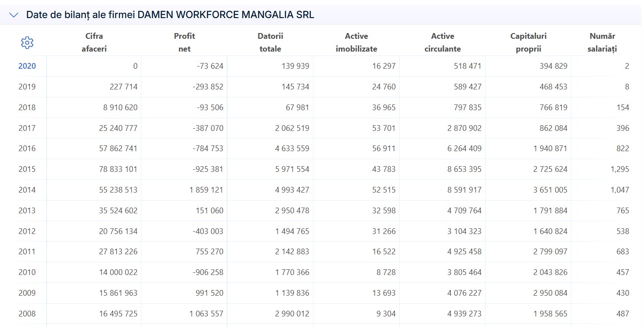The height and width of the screenshot is (327, 644).
Task: Select total debts value 67 981
Action: [297, 108]
